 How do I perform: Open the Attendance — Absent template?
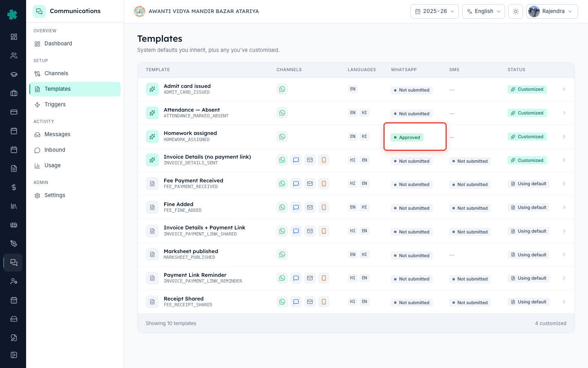tap(192, 110)
